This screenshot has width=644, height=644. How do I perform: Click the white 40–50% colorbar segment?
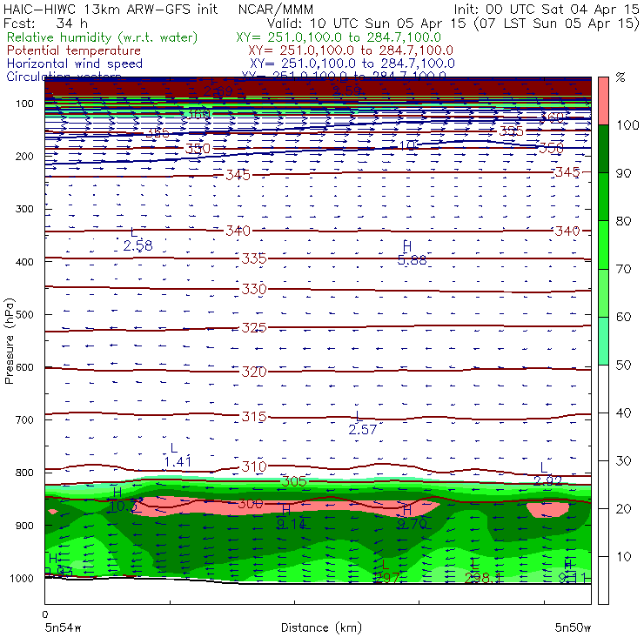click(603, 389)
